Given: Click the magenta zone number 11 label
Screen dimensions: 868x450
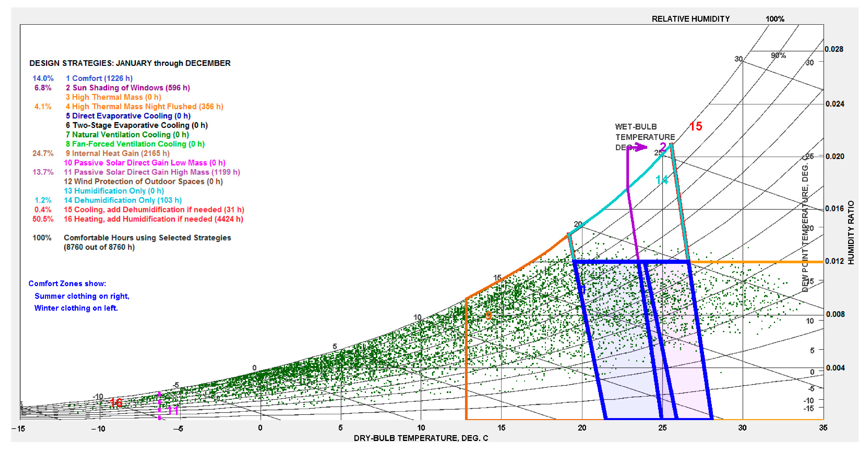Looking at the screenshot, I should point(173,410).
